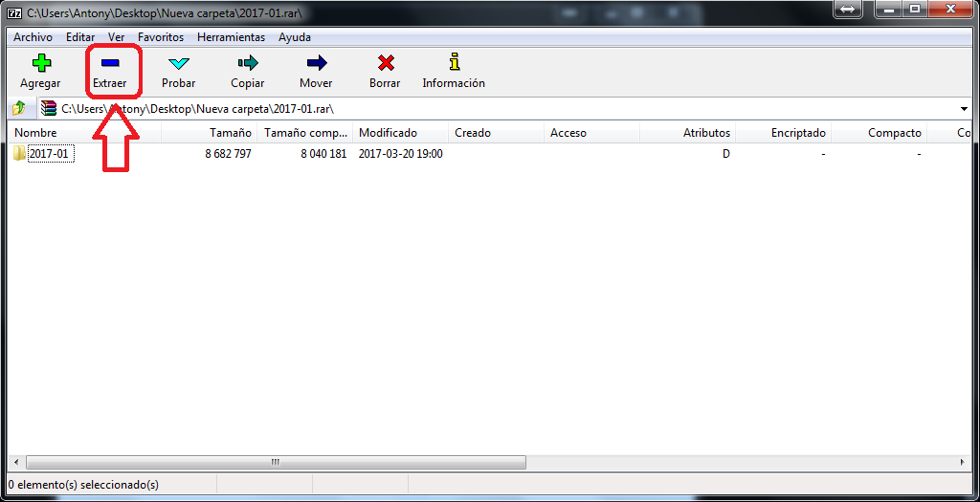
Task: Sort by the Tamaño column header
Action: (209, 133)
